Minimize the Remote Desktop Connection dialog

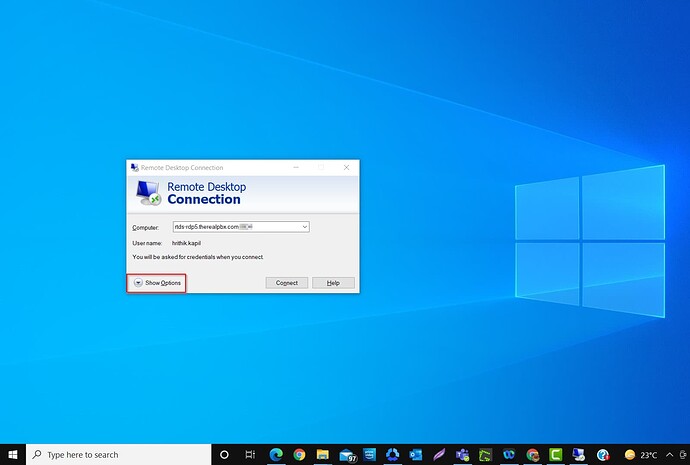click(297, 168)
